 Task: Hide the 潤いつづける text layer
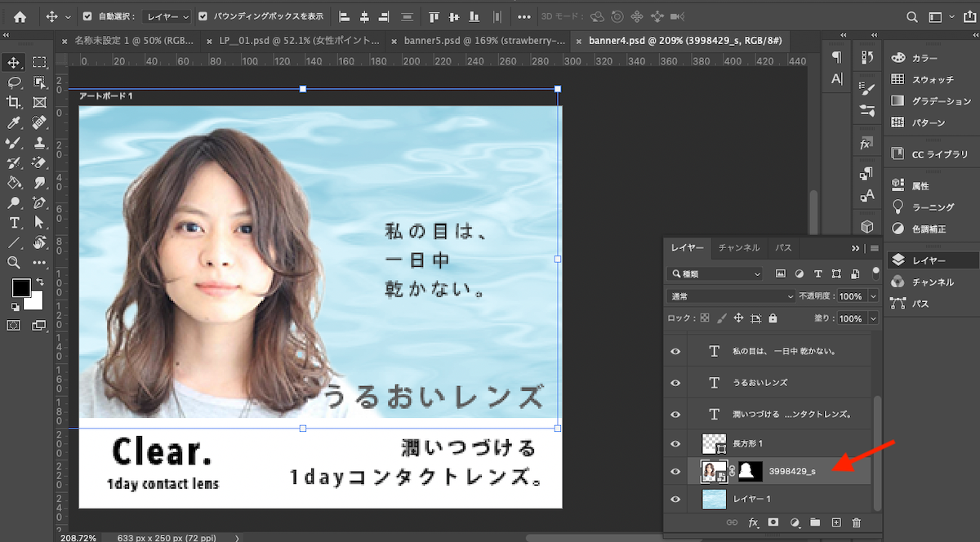click(x=675, y=414)
